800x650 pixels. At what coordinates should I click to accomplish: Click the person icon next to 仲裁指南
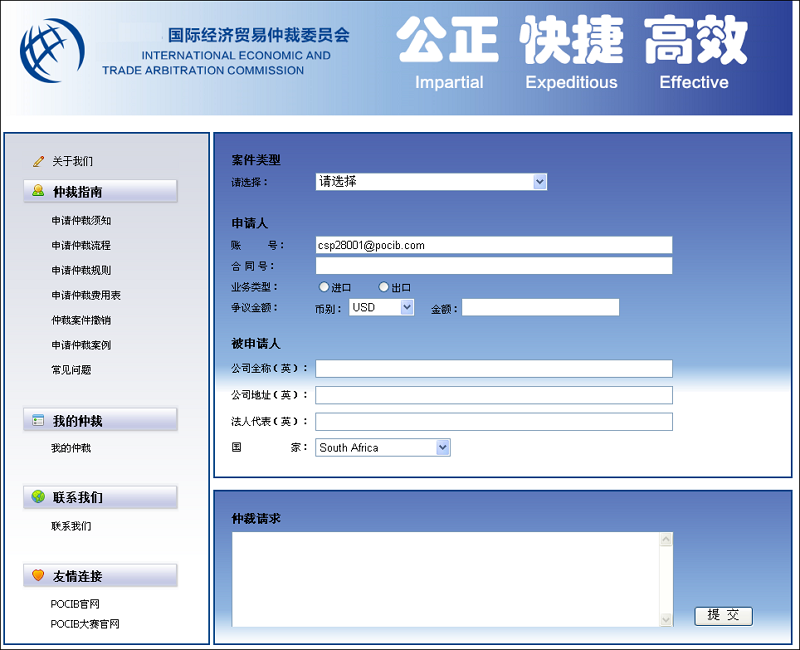38,191
